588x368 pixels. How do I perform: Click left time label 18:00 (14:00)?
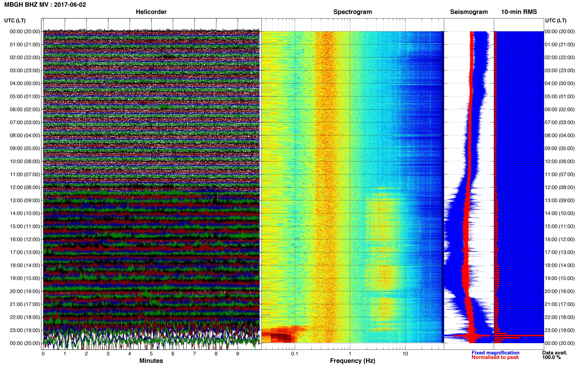[x=25, y=265]
